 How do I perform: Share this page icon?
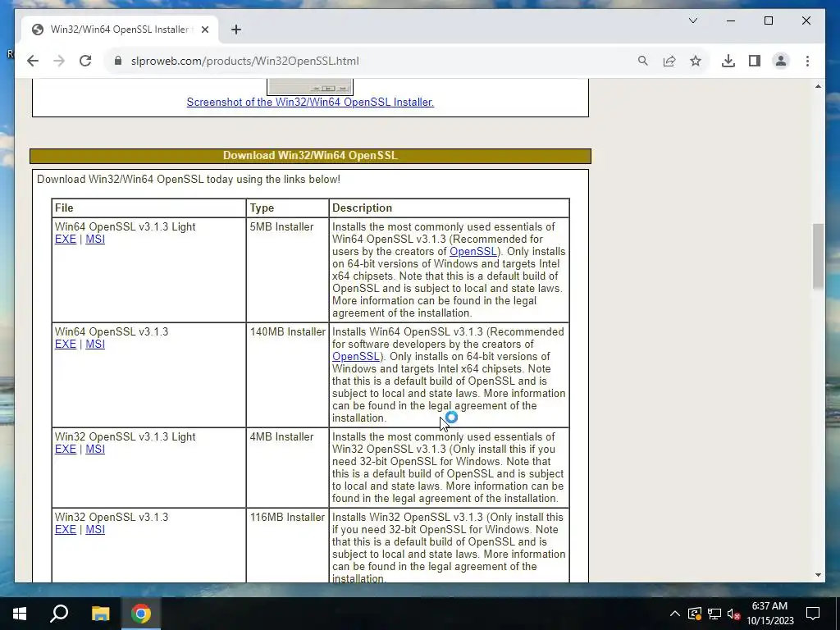pyautogui.click(x=669, y=61)
